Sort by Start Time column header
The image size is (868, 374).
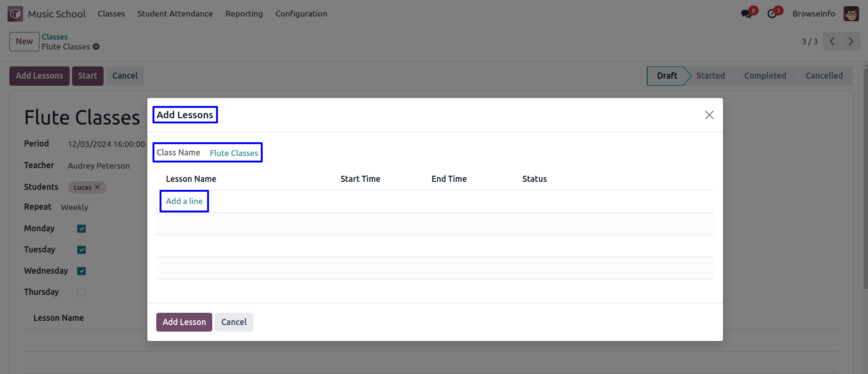coord(360,179)
